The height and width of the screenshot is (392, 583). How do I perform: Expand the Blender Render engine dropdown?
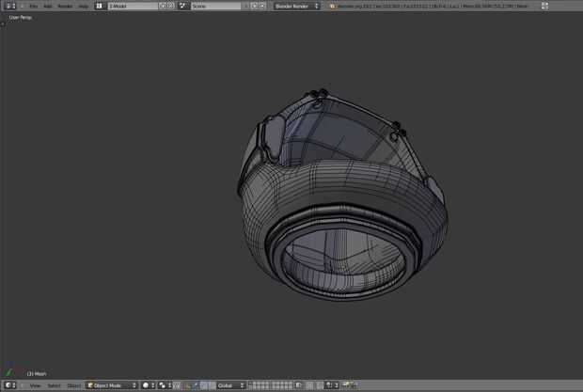296,6
